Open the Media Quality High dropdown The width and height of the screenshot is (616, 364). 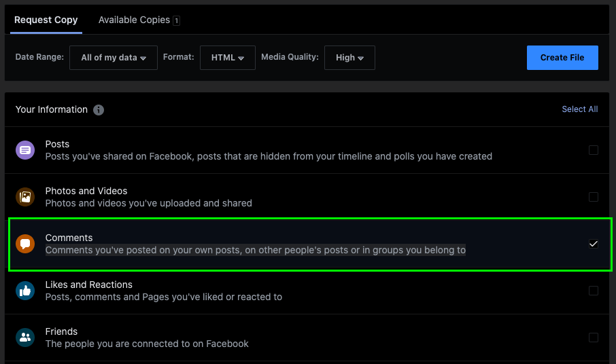(x=349, y=58)
